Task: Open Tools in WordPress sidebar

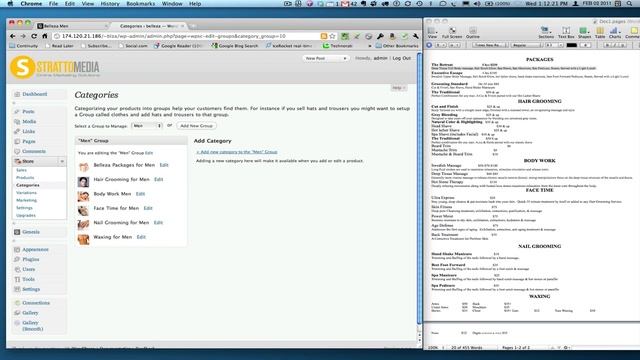Action: tap(28, 279)
